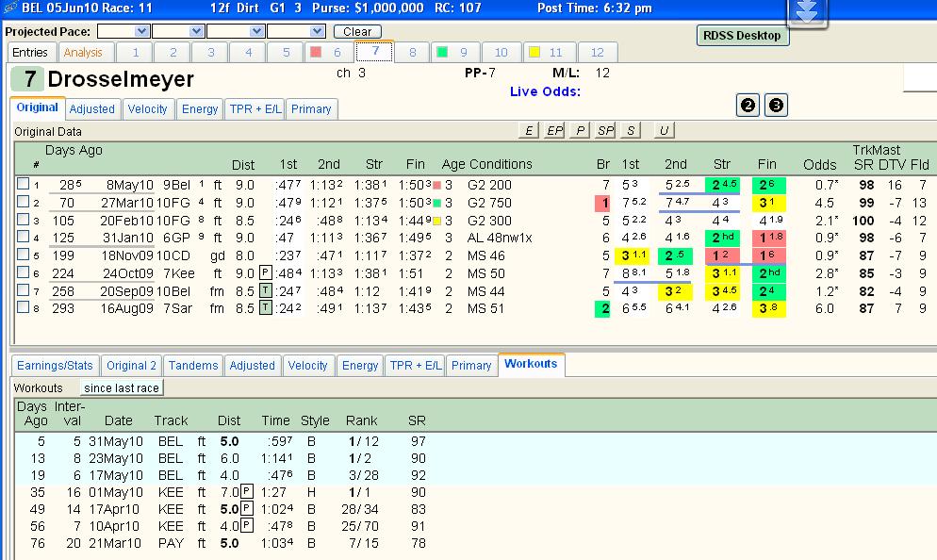Click the SP running style button

tap(605, 130)
